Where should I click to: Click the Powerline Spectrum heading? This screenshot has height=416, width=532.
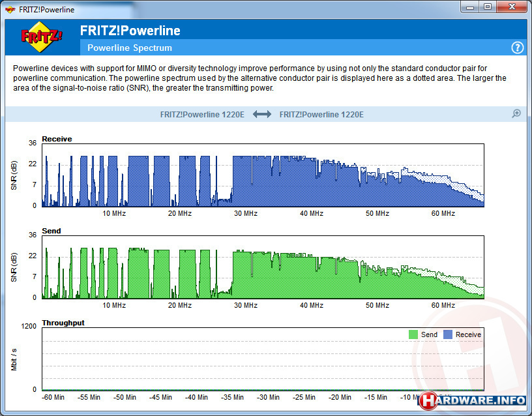130,48
